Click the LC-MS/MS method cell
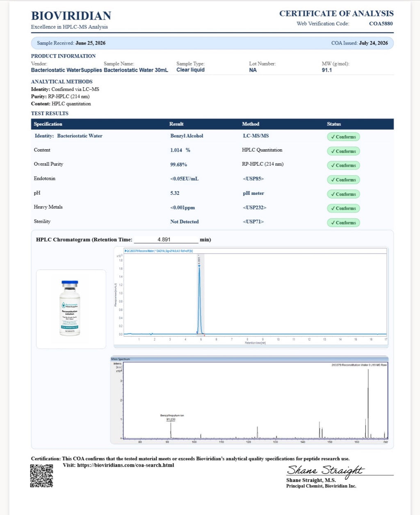Image resolution: width=420 pixels, height=515 pixels. (x=256, y=136)
